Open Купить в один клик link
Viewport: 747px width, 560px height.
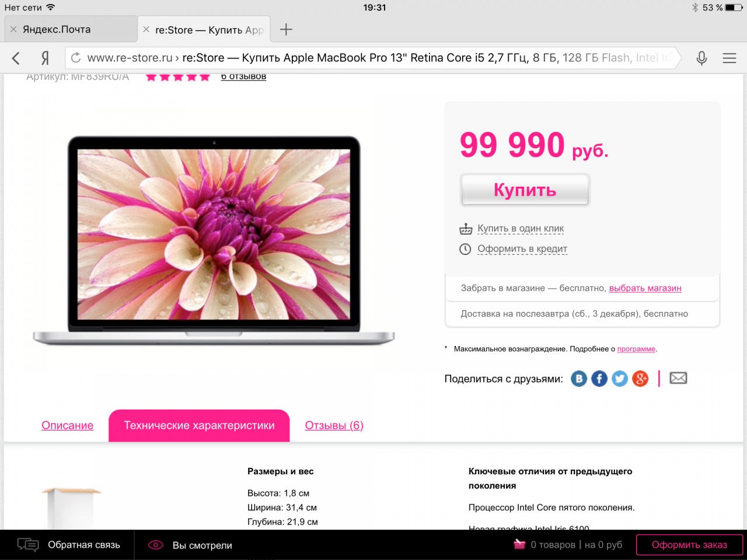(521, 229)
